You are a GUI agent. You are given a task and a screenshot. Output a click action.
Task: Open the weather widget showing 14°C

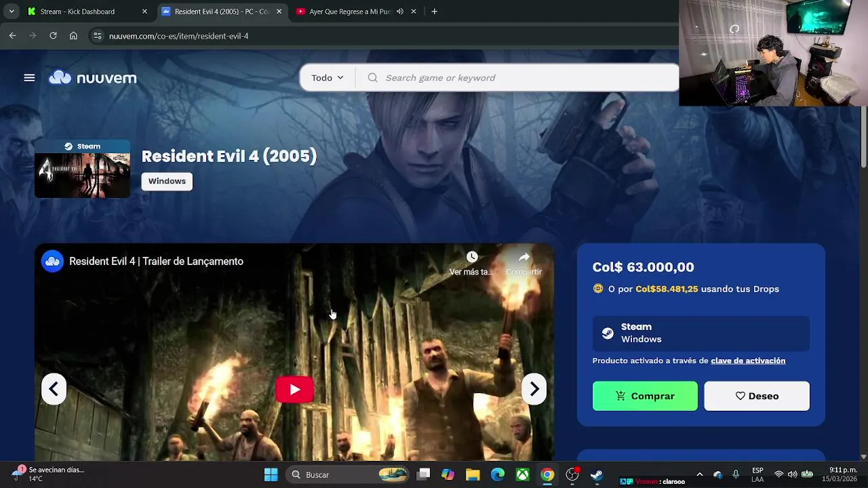(x=47, y=474)
